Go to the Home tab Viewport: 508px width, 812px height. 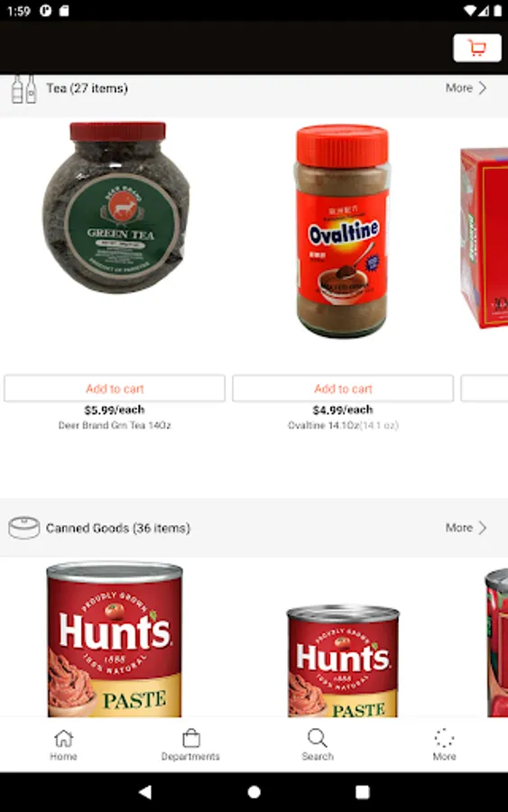[63, 744]
